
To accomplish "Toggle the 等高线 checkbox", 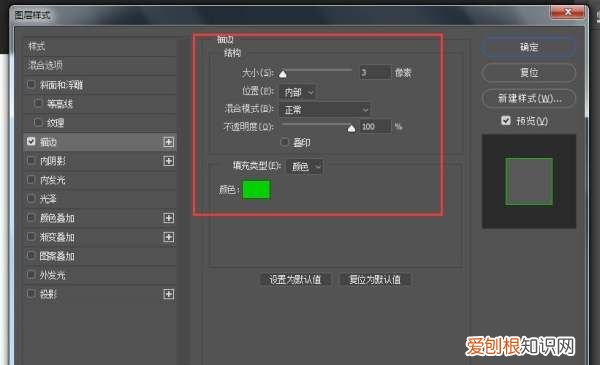I will [x=38, y=103].
